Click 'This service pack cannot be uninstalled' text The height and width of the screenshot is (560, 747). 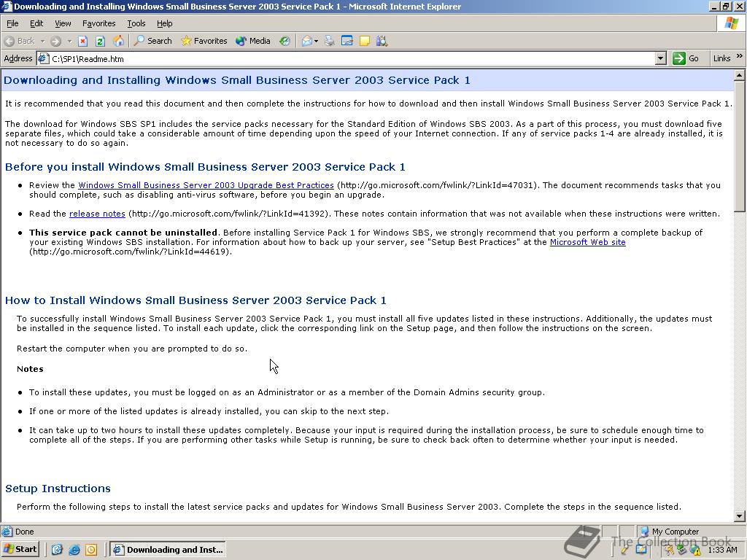(123, 233)
